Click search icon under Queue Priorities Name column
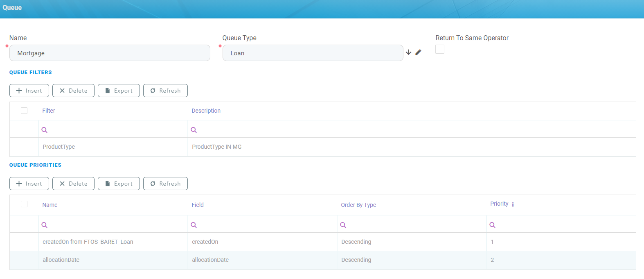The width and height of the screenshot is (644, 279). click(x=45, y=225)
